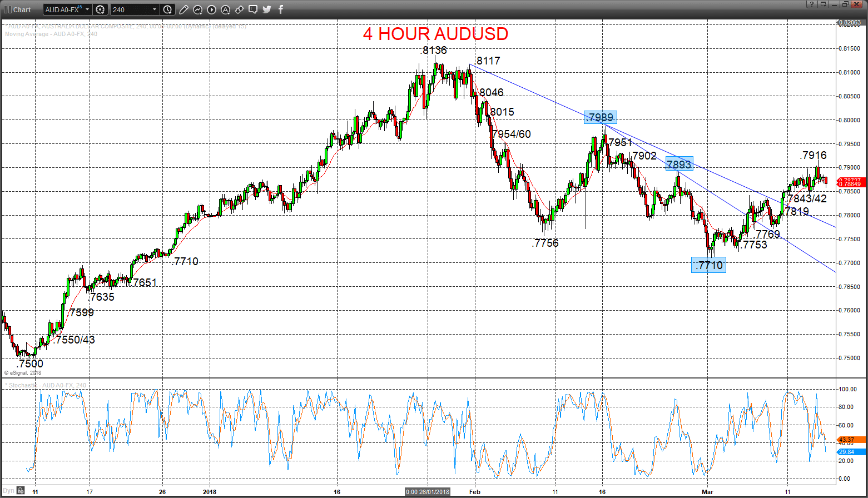This screenshot has width=868, height=498.
Task: Click the window linking chain icon
Action: (x=239, y=9)
